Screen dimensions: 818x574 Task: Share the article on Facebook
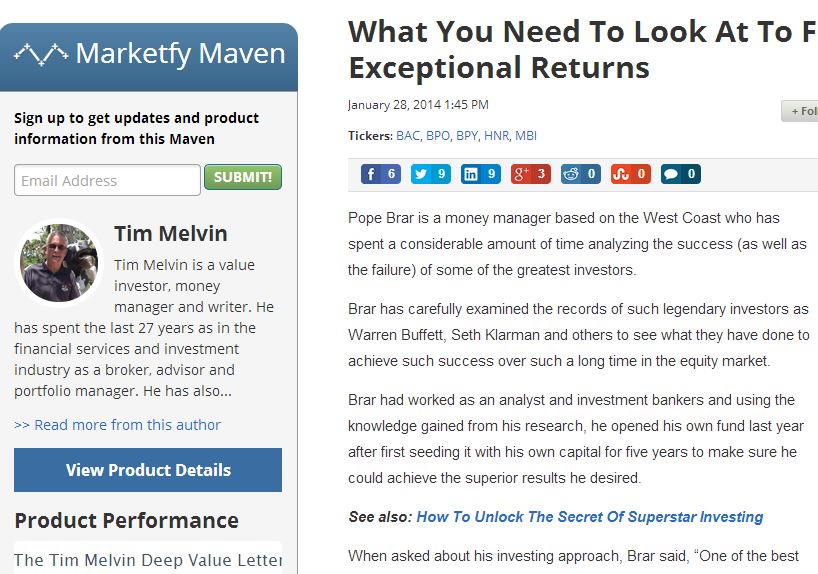tap(380, 174)
